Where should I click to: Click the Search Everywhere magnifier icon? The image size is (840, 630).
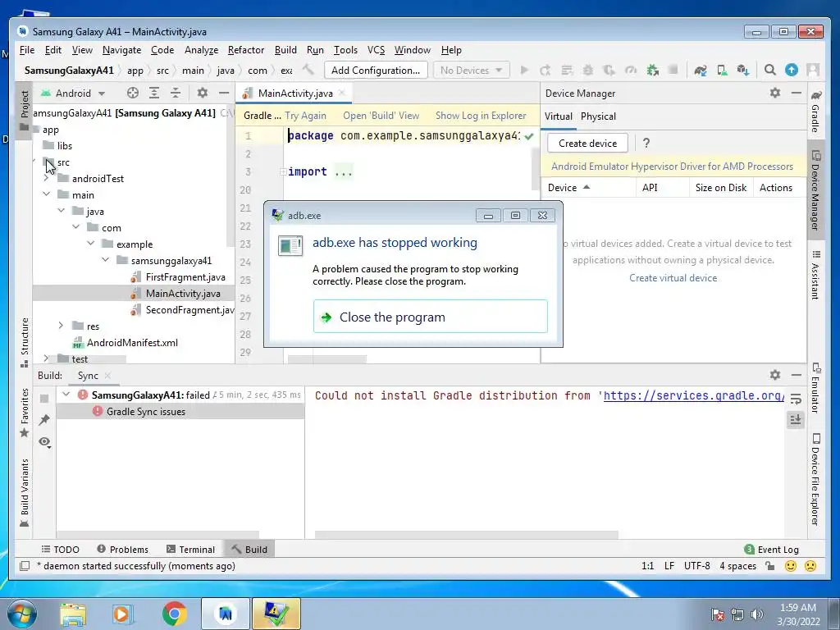click(x=769, y=71)
